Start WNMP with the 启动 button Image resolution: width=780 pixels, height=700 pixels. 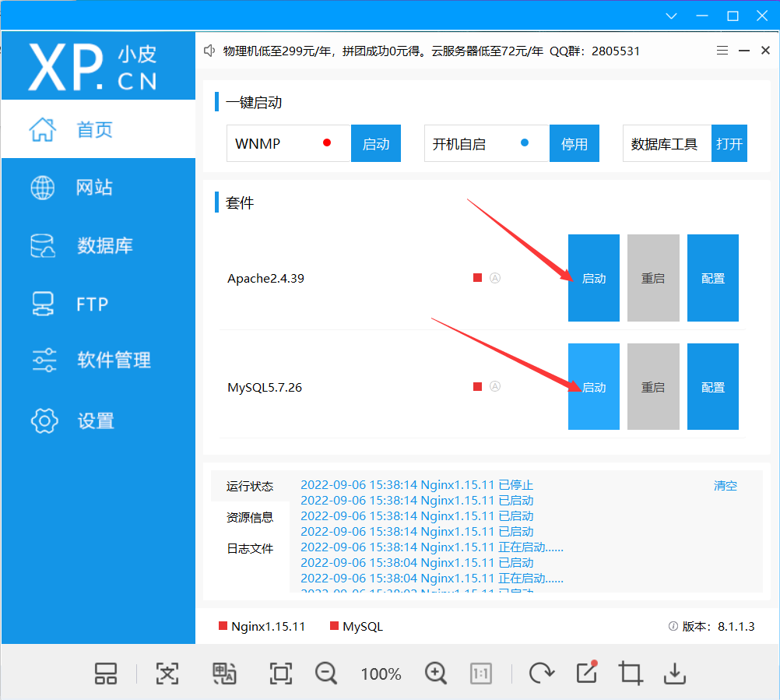376,143
